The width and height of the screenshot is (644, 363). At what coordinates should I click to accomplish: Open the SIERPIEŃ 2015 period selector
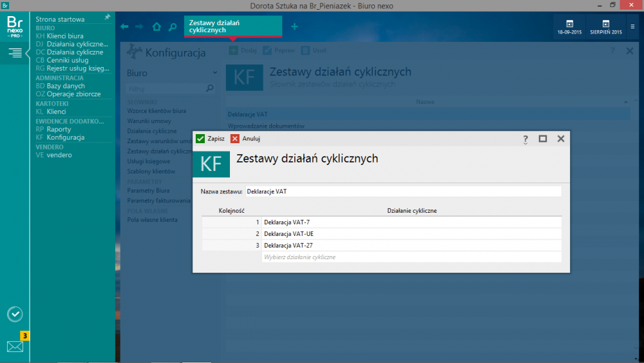tap(606, 26)
